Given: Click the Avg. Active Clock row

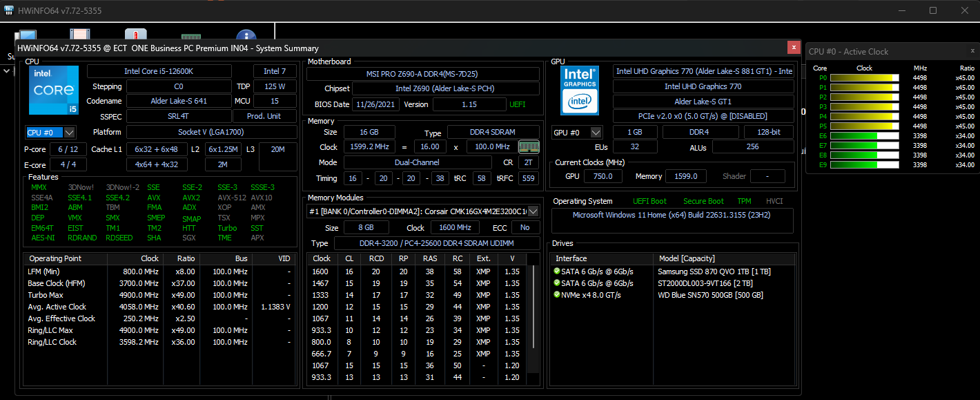Looking at the screenshot, I should [x=160, y=307].
